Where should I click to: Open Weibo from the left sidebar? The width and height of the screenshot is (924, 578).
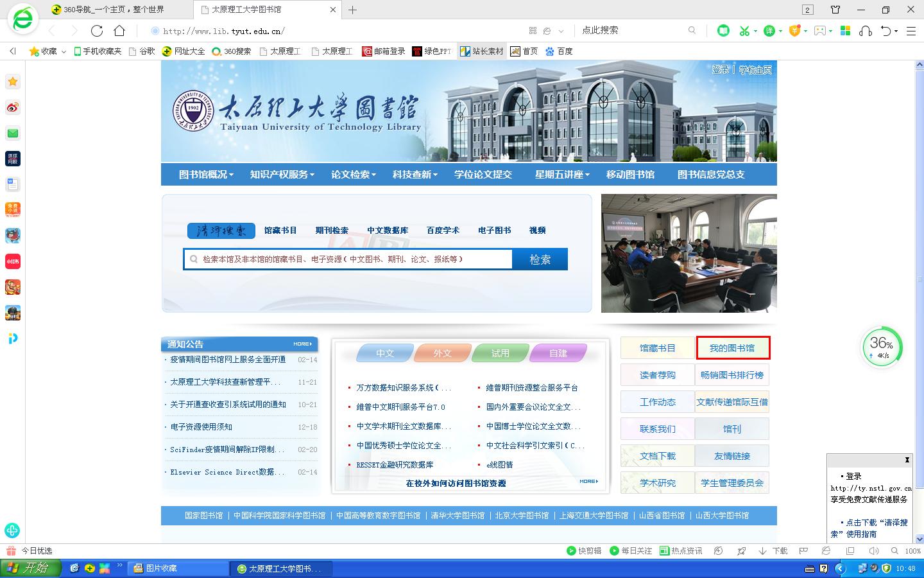(x=13, y=107)
